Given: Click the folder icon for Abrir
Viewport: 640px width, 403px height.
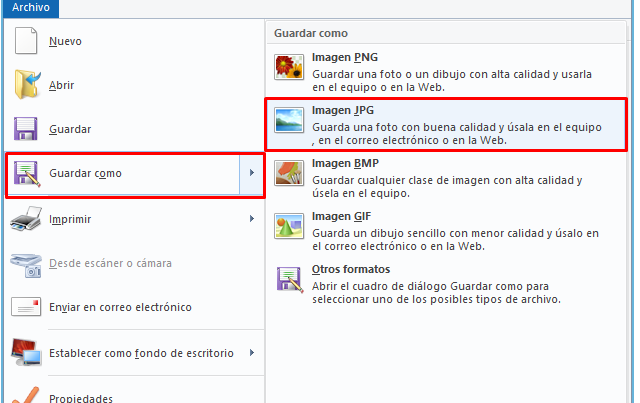Looking at the screenshot, I should [27, 85].
